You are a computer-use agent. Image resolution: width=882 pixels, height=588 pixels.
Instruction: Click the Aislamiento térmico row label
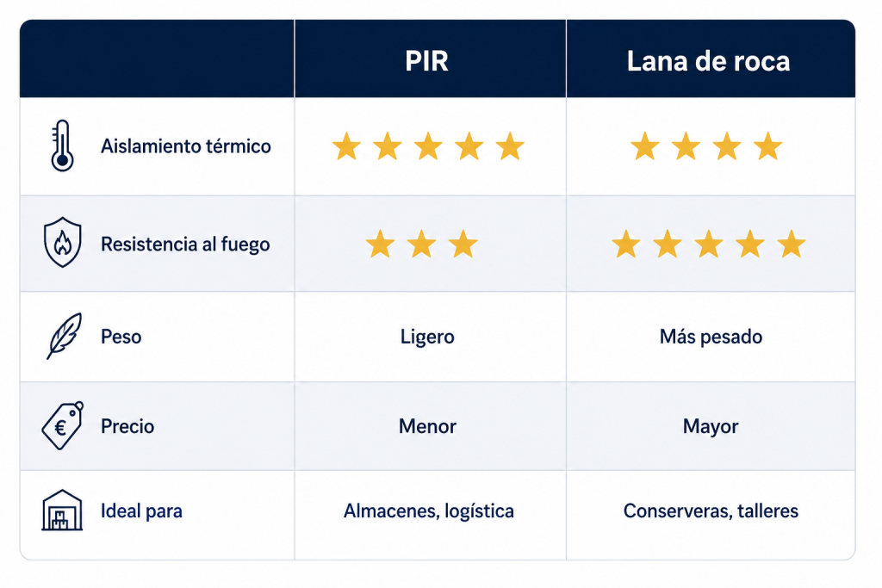tap(186, 146)
